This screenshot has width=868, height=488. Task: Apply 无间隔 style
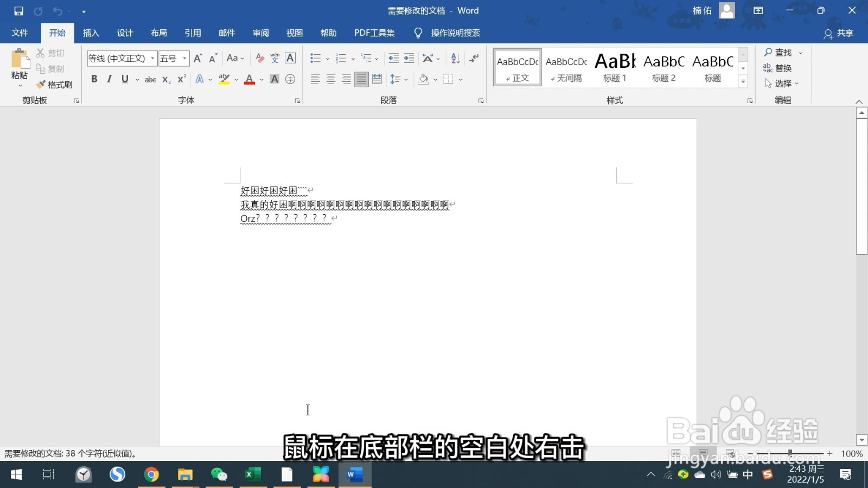click(x=566, y=68)
